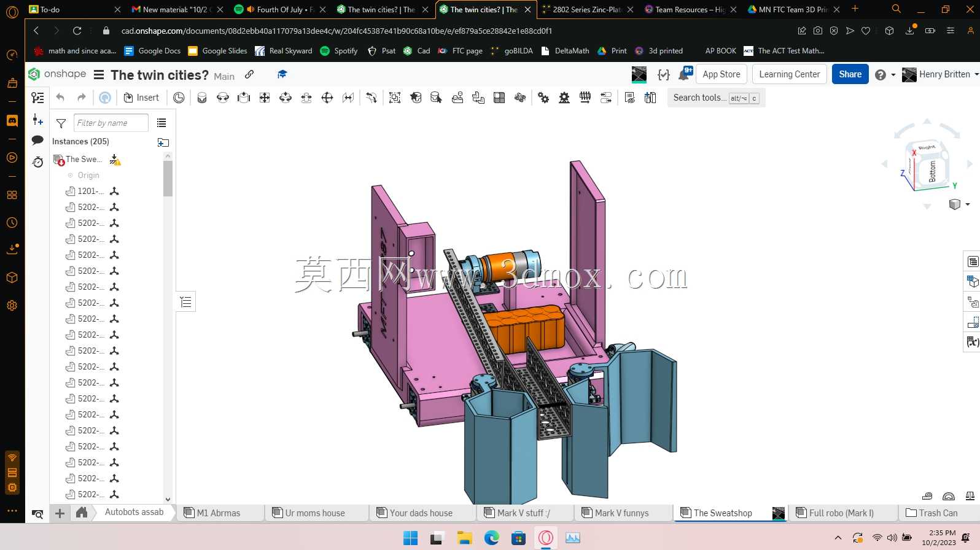Viewport: 980px width, 550px height.
Task: Select the Parallel mate tool
Action: pos(348,98)
